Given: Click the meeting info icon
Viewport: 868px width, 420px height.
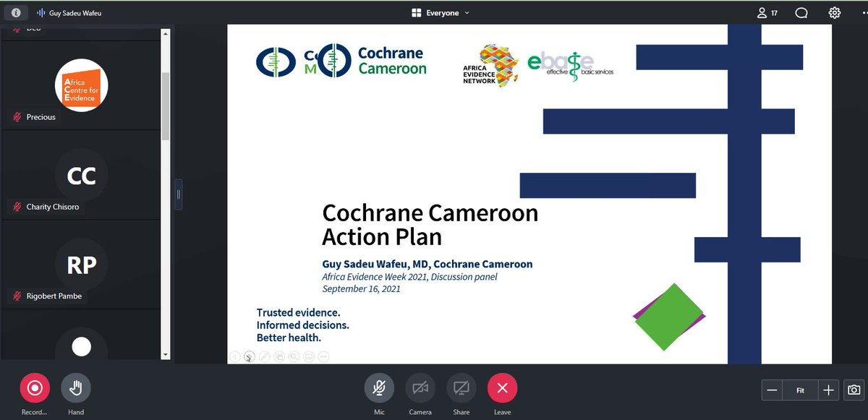Looking at the screenshot, I should click(x=16, y=12).
